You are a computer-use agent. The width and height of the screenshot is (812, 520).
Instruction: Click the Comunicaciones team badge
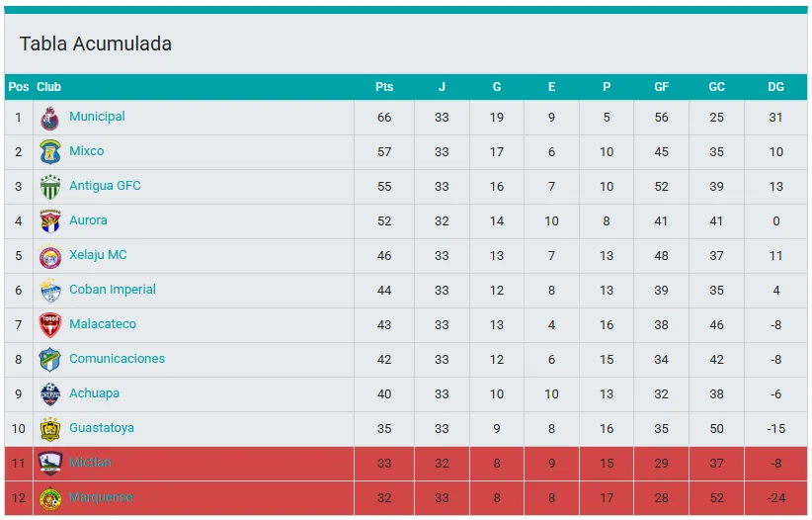(x=50, y=360)
